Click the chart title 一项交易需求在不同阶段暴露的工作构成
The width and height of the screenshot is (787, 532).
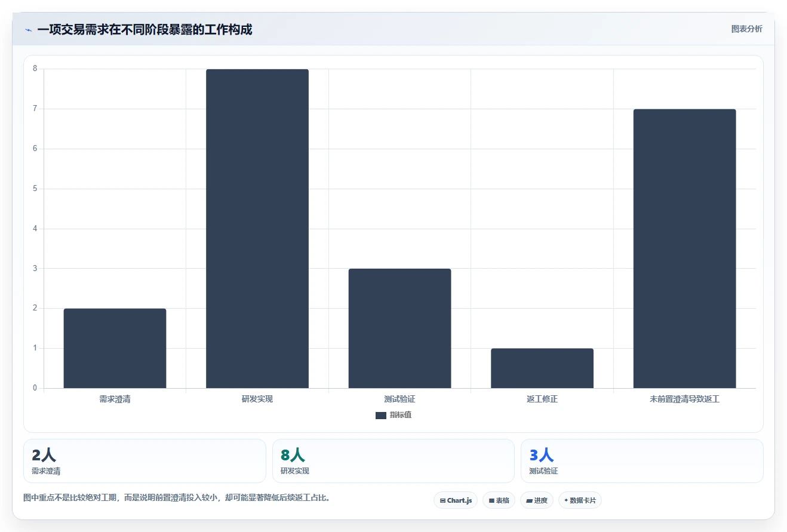[x=145, y=29]
